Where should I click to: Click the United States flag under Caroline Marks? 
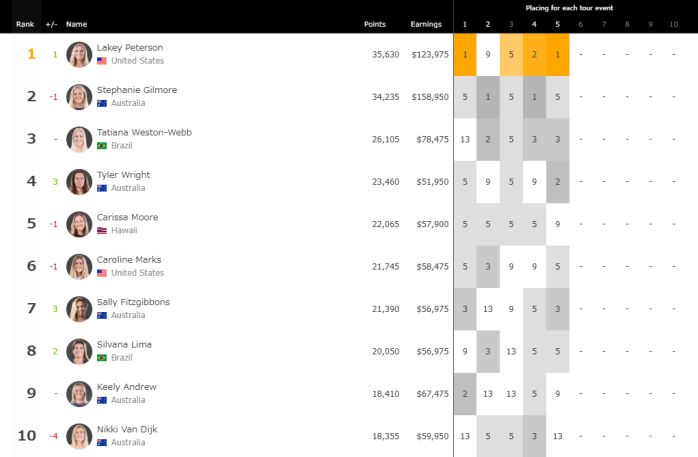coord(102,273)
